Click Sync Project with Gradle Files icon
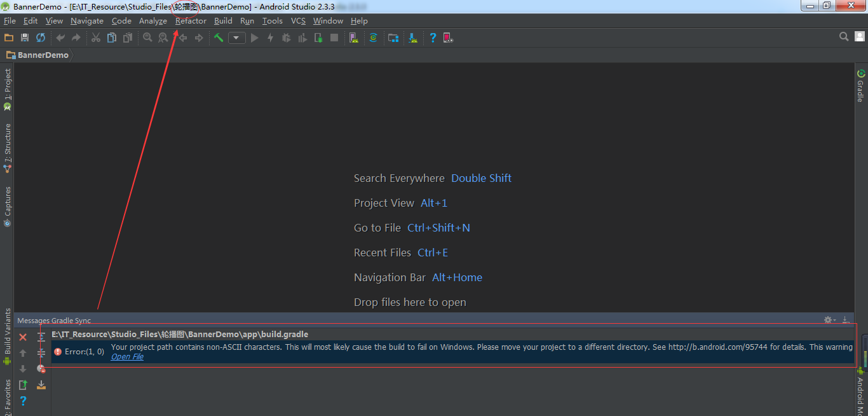 (x=373, y=38)
